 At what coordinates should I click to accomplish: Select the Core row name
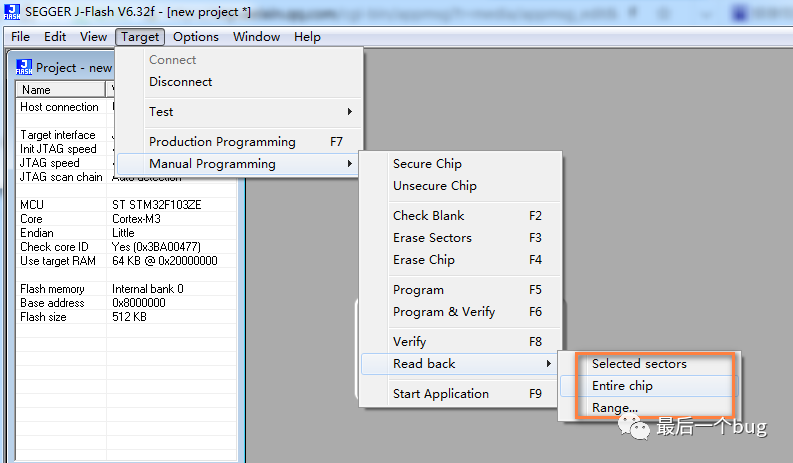[31, 219]
